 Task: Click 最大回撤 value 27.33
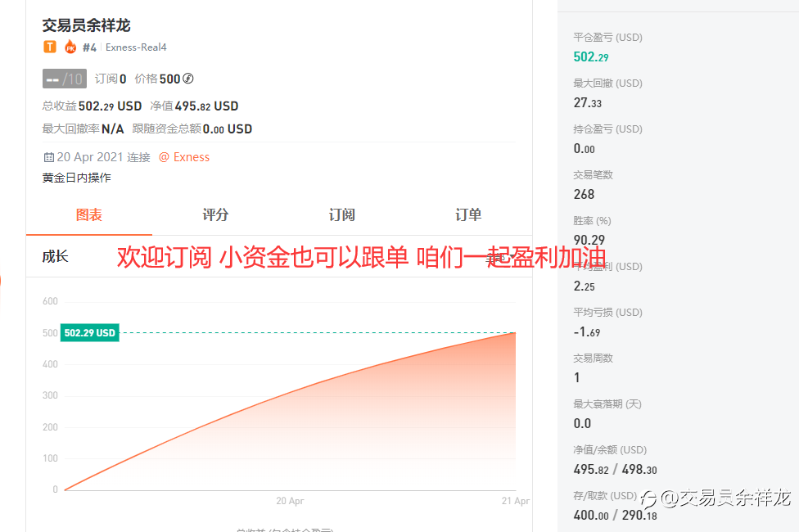(588, 103)
